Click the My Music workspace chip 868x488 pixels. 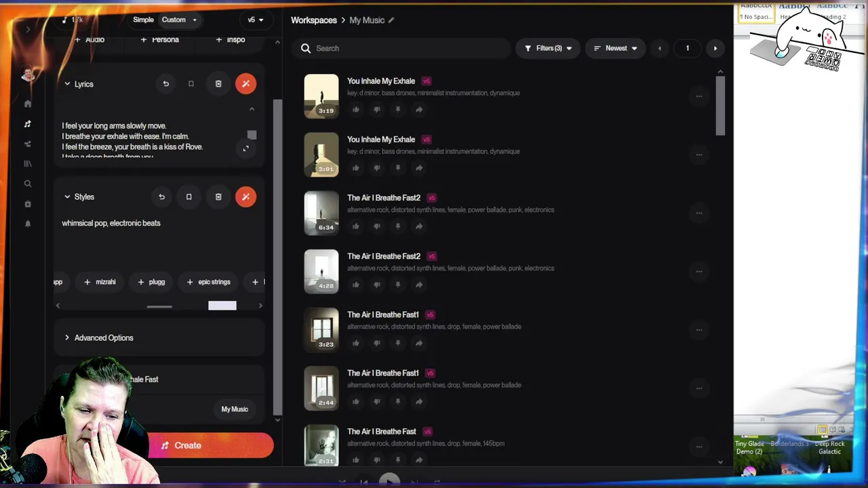pyautogui.click(x=235, y=409)
